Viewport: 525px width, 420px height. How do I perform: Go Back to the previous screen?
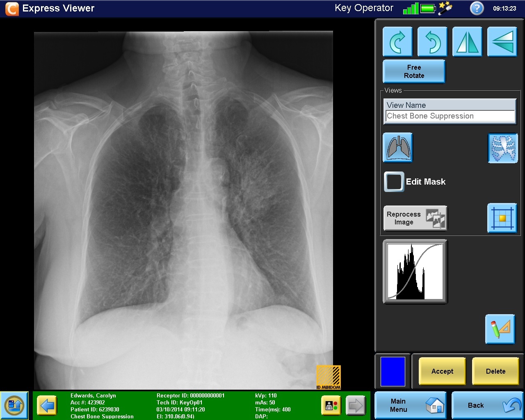click(x=487, y=405)
